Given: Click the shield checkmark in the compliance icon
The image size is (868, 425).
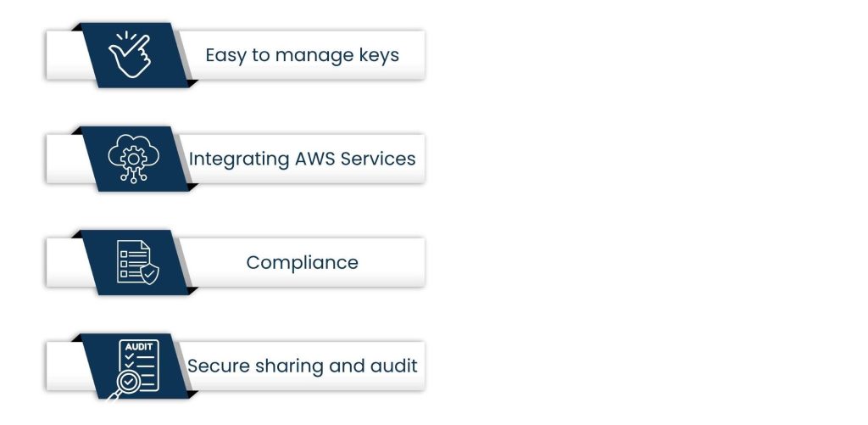Looking at the screenshot, I should point(149,273).
